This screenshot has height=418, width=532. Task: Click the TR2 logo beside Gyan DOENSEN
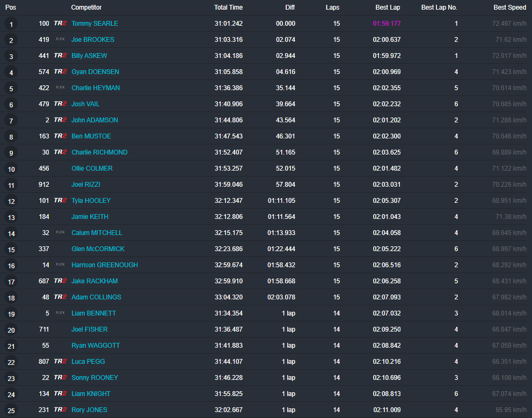60,72
